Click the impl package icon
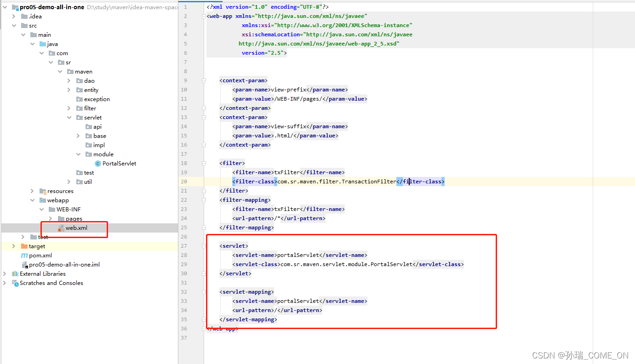The height and width of the screenshot is (364, 635). click(89, 145)
